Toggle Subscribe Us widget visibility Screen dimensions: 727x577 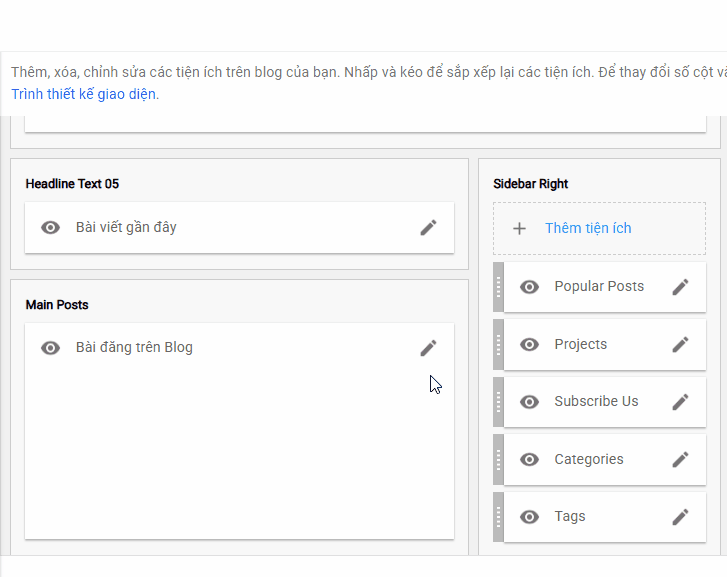(529, 402)
